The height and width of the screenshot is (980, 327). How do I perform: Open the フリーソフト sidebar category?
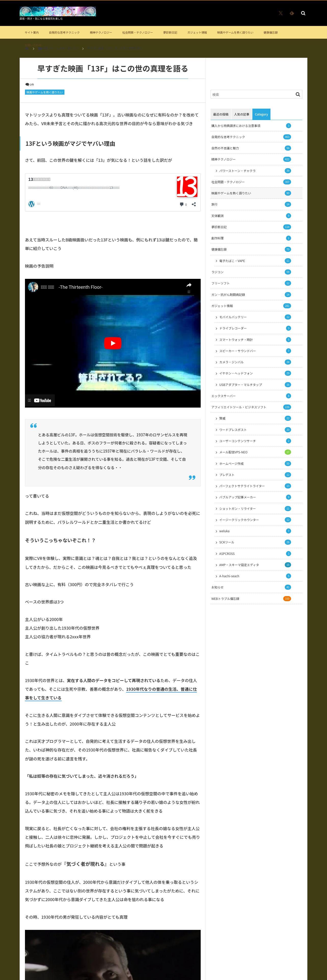220,283
